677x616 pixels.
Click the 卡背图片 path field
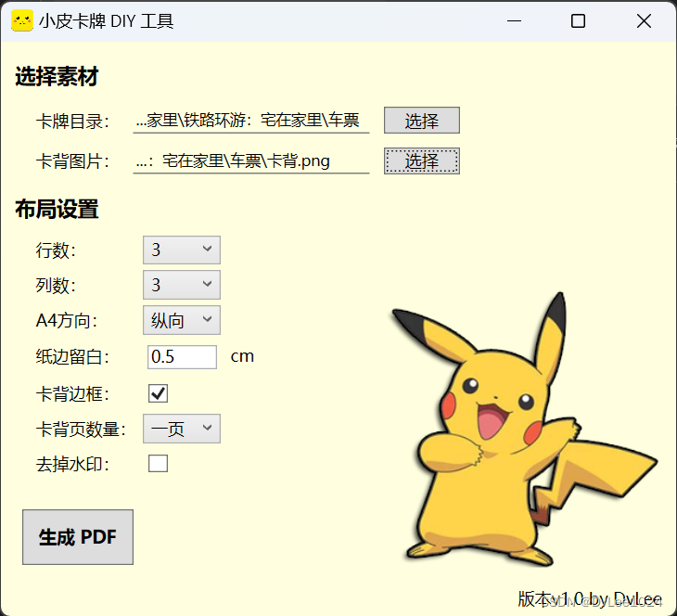pyautogui.click(x=250, y=161)
